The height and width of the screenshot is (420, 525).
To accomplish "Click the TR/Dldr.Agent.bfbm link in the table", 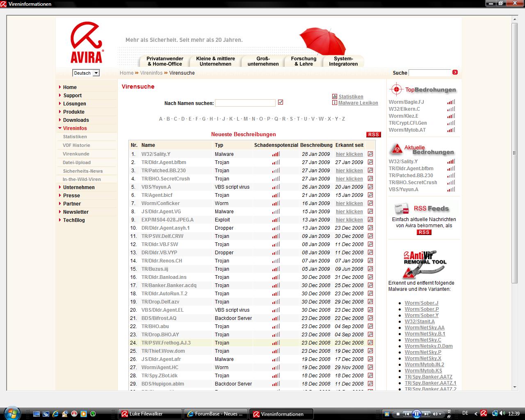I will 164,162.
